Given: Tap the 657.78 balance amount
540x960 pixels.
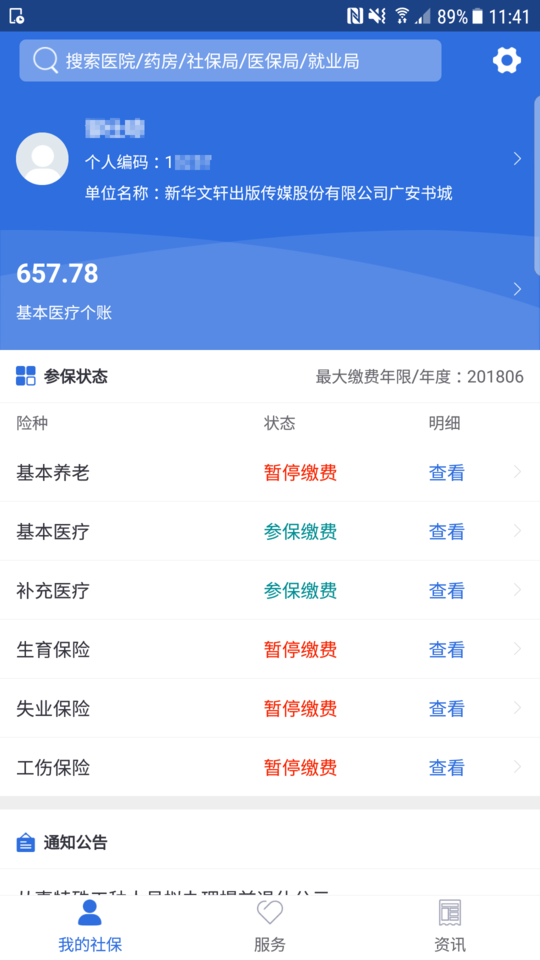Looking at the screenshot, I should click(57, 274).
